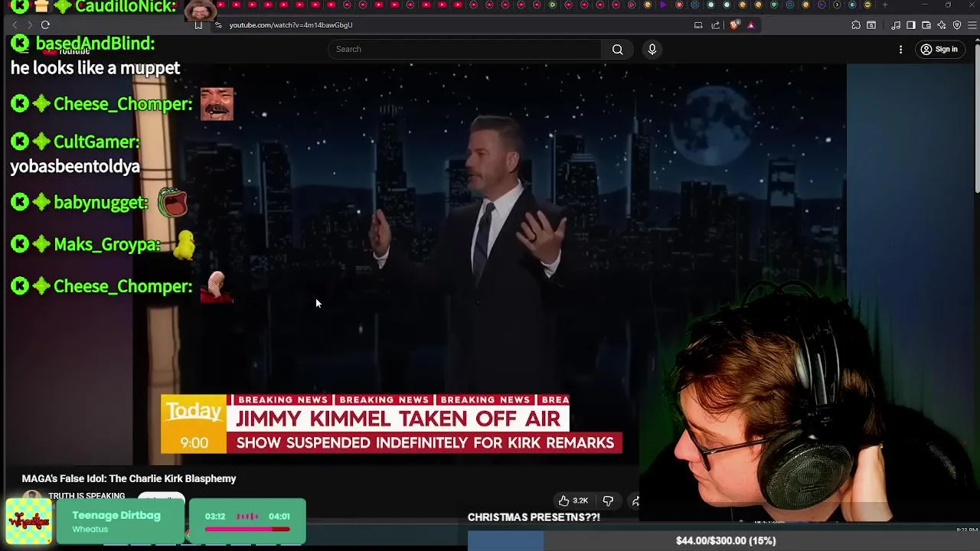Click chat username Maks_Groypa

click(x=107, y=245)
